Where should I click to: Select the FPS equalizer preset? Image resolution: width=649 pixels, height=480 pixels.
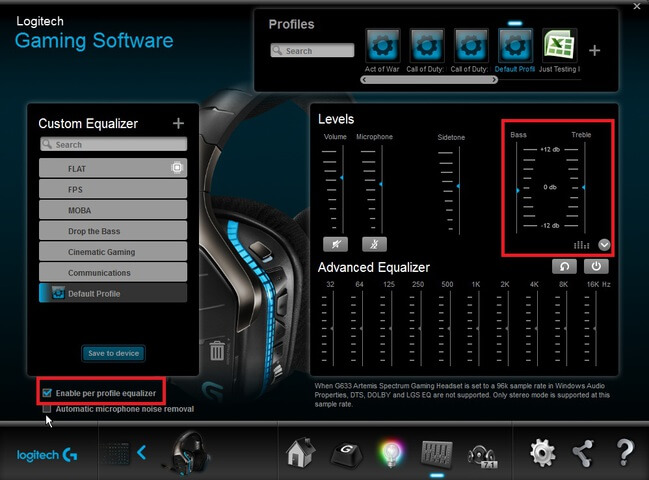pyautogui.click(x=113, y=189)
